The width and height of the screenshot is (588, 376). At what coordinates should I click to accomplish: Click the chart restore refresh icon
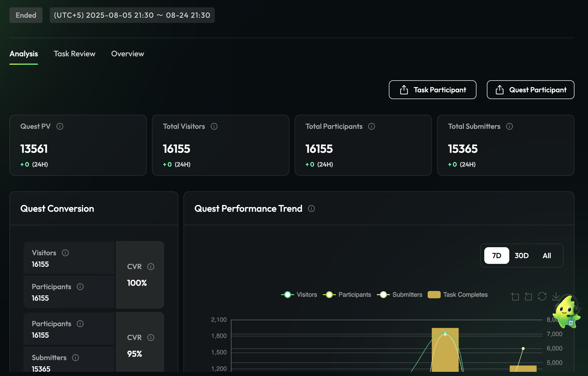[542, 296]
